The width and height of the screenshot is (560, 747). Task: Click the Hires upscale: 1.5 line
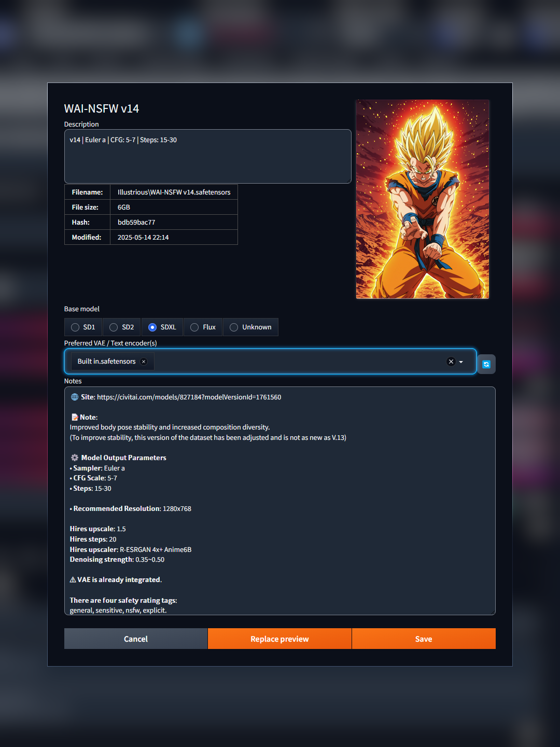98,529
